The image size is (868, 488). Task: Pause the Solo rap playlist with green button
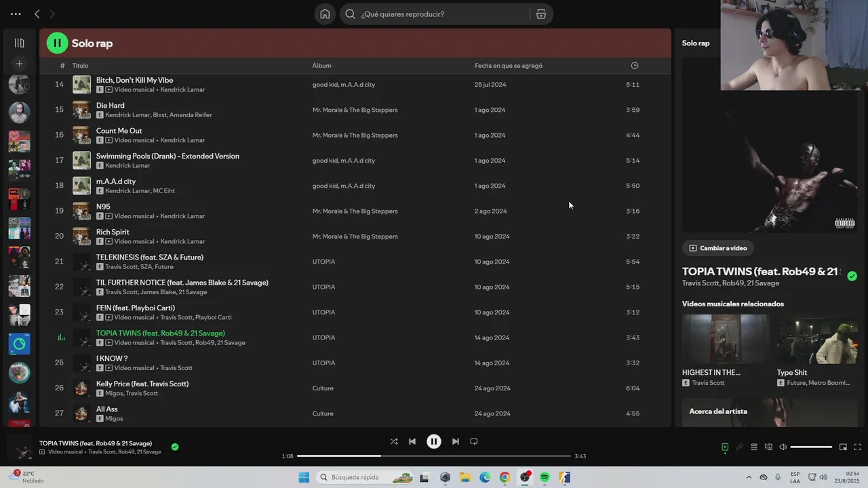(x=57, y=43)
